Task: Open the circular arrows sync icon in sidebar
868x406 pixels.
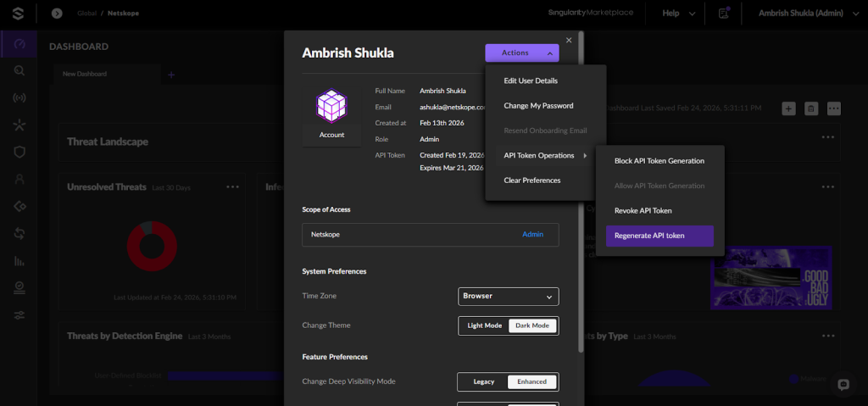Action: (x=19, y=234)
